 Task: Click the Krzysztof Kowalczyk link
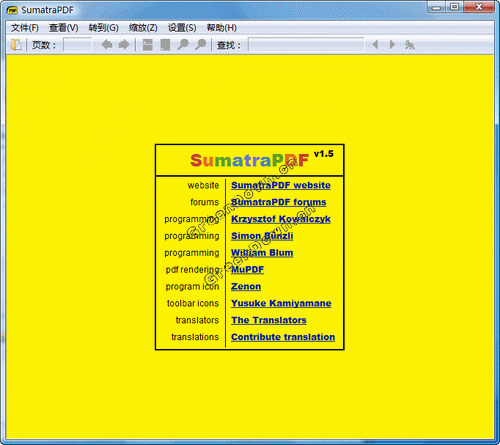281,219
